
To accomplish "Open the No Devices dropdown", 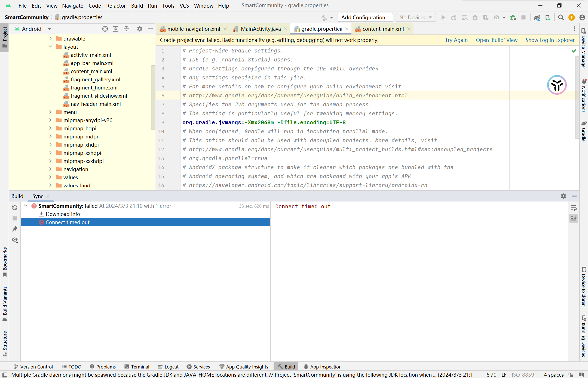I will 416,17.
